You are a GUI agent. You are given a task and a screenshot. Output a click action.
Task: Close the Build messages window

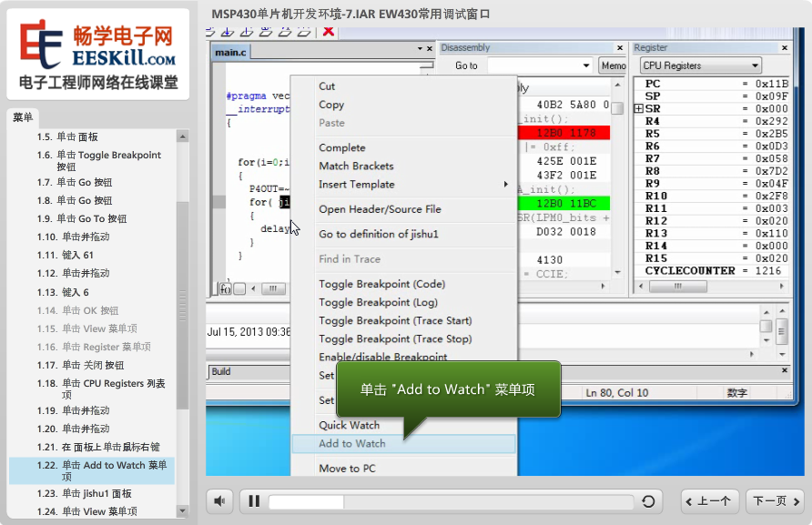tap(785, 370)
